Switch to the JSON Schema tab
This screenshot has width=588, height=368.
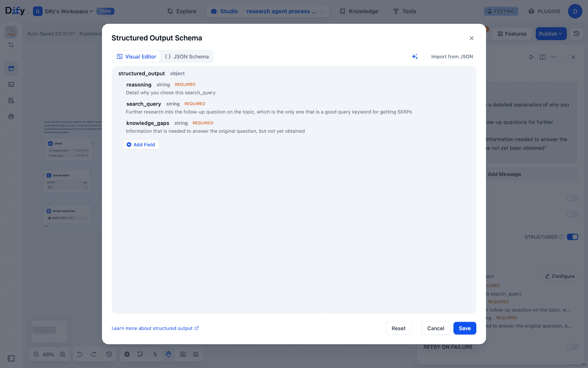[x=187, y=57]
